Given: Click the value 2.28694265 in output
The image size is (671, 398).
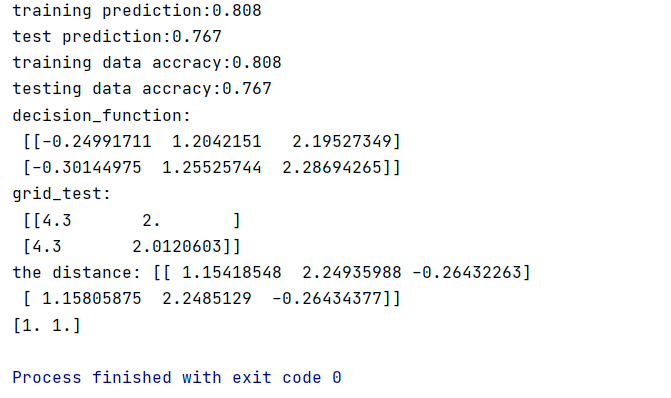Looking at the screenshot, I should point(331,167).
